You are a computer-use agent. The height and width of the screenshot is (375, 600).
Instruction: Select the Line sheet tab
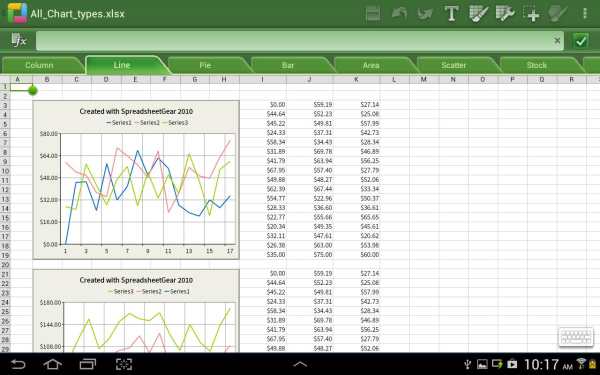(122, 65)
